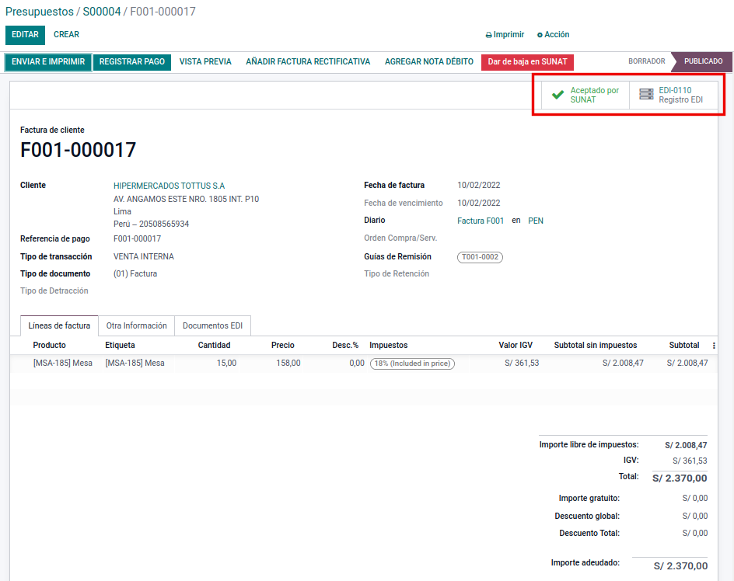The width and height of the screenshot is (734, 581).
Task: Navigate to Presupuestos breadcrumb
Action: (x=39, y=12)
